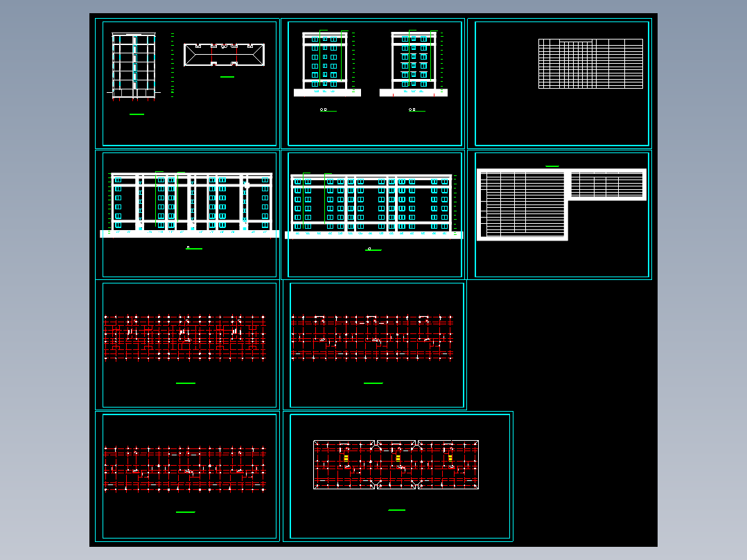Select the building section drawing in top-left sheet

tap(134, 67)
